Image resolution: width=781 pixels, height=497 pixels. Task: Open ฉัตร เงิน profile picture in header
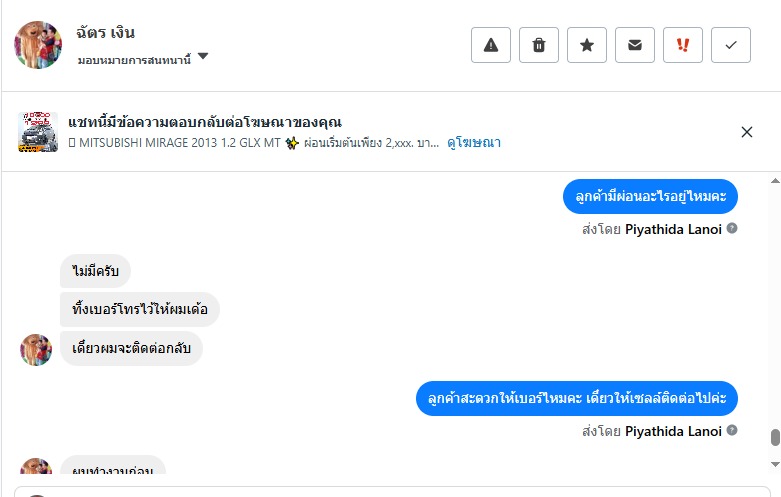pyautogui.click(x=38, y=45)
